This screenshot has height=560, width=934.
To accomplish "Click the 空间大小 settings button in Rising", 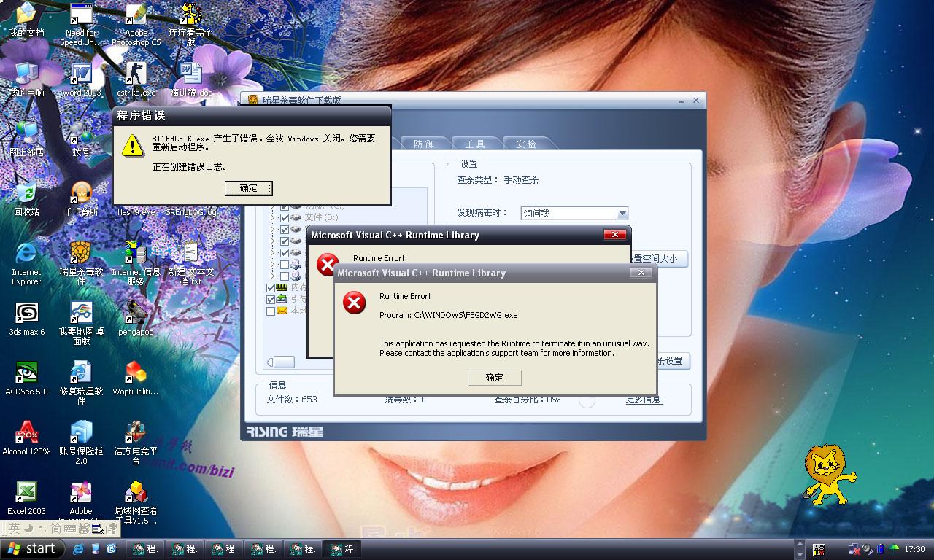I will pyautogui.click(x=658, y=259).
